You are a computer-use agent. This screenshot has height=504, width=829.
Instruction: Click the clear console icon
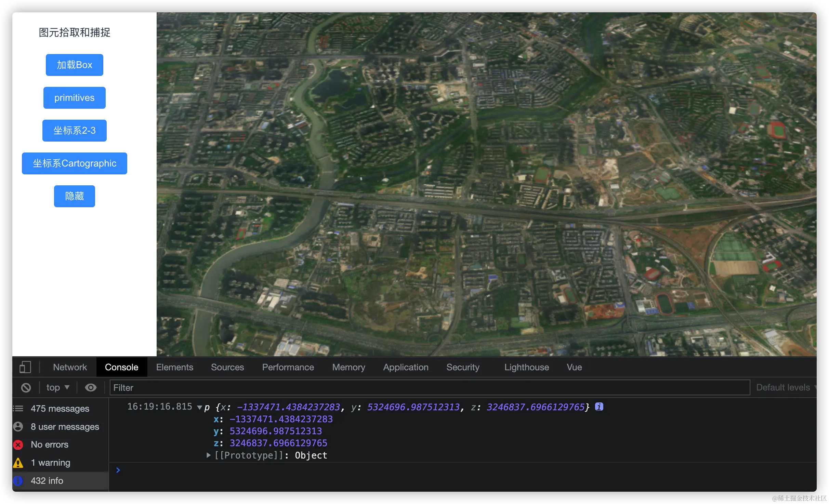tap(26, 387)
